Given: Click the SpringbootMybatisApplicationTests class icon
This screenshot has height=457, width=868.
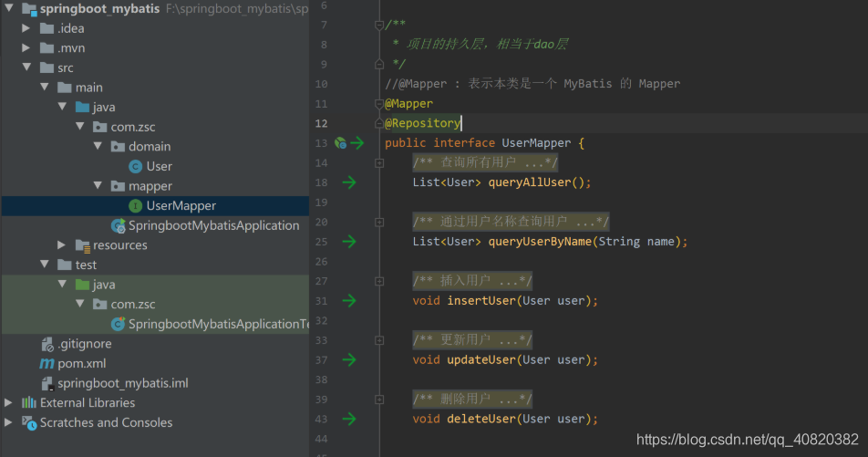Looking at the screenshot, I should click(118, 324).
